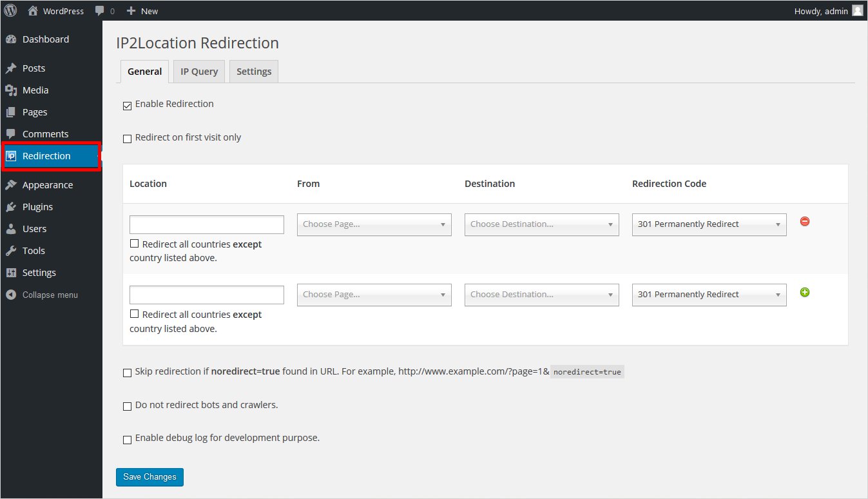Viewport: 868px width, 499px height.
Task: Click the WordPress logo icon in admin bar
Action: 11,10
